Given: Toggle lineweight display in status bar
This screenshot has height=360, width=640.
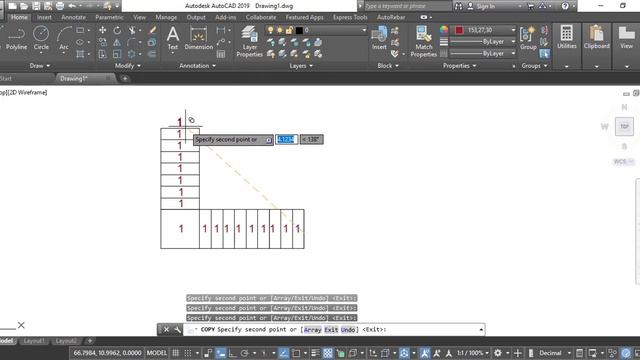Looking at the screenshot, I should pos(315,353).
